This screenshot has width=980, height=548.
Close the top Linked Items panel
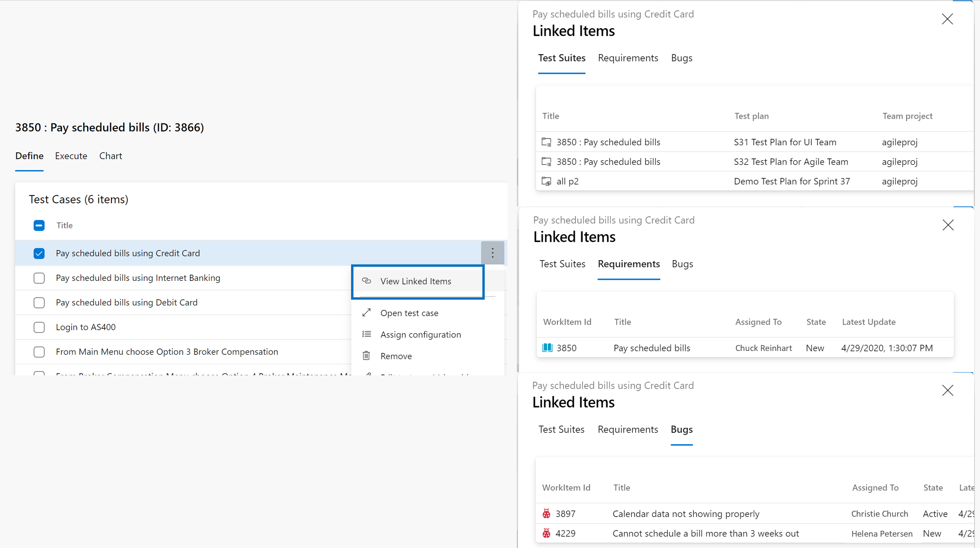(x=947, y=18)
